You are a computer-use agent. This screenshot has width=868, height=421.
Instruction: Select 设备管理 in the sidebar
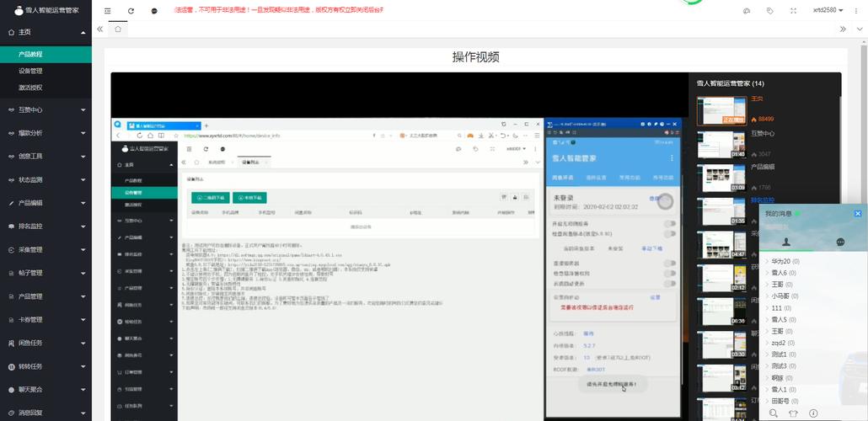(x=30, y=71)
